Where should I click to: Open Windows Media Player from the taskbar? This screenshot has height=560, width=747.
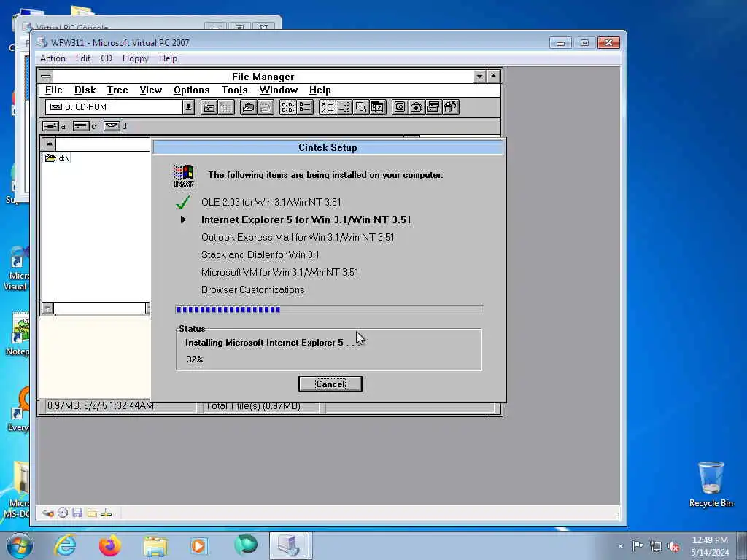(199, 545)
